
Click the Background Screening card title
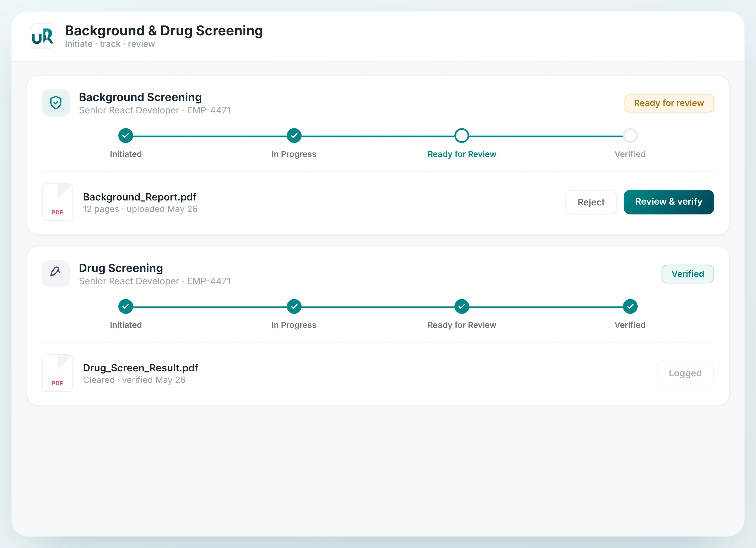pos(140,97)
